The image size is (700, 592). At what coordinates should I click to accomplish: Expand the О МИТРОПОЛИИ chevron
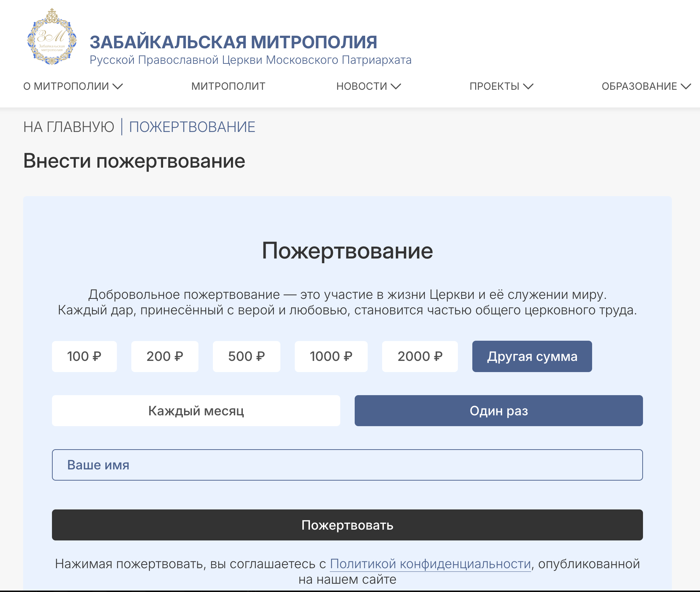[x=118, y=86]
